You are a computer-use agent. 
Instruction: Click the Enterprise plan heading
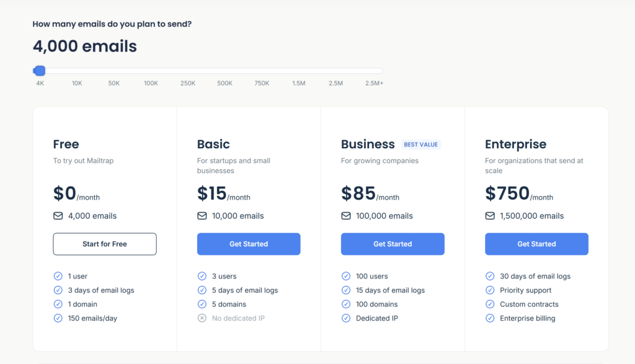point(515,144)
